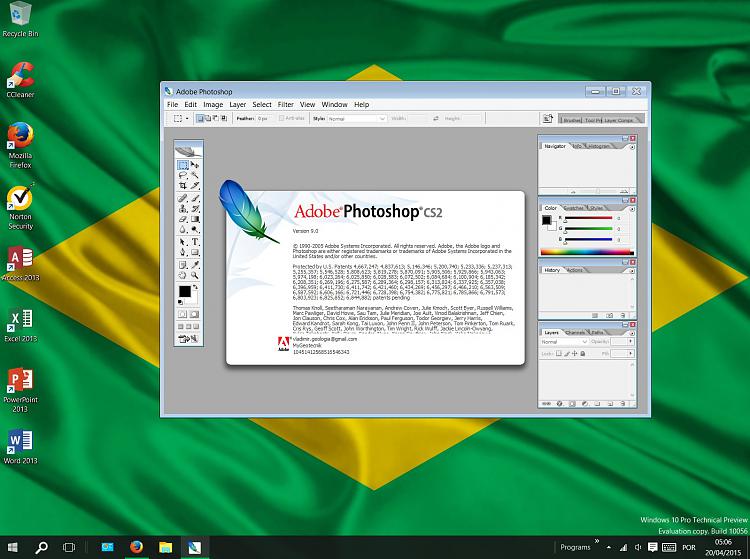Switch to Standard mode editing
Viewport: 750px width, 559px height.
[x=182, y=314]
